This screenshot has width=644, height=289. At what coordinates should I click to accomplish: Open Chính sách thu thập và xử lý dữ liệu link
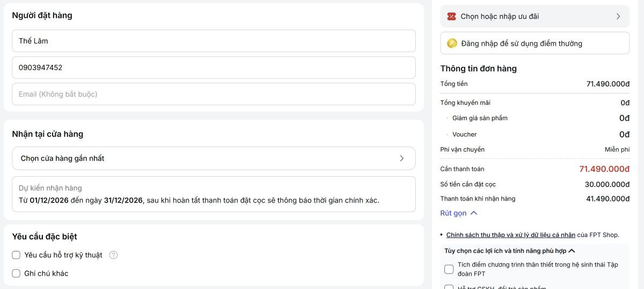[511, 235]
